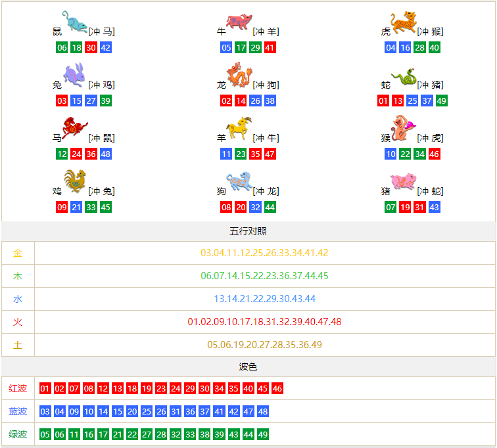Click the tiger (虎) zodiac icon
The width and height of the screenshot is (497, 448).
coord(403,22)
